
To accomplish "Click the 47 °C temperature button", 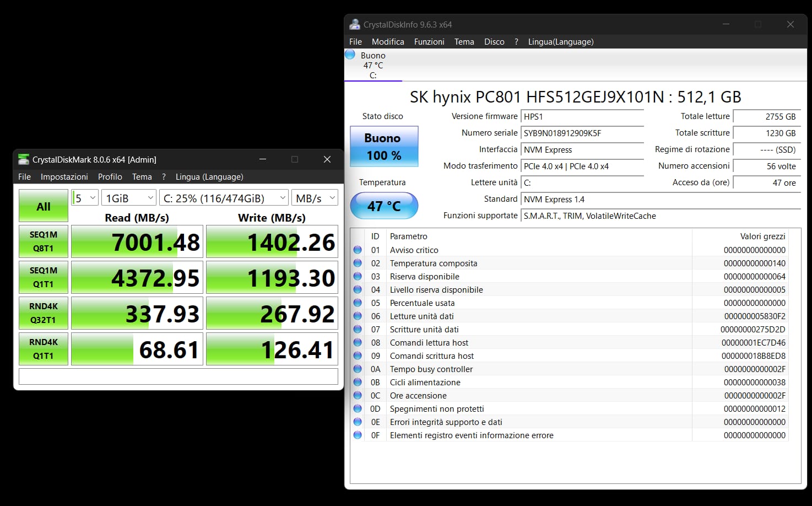I will click(x=384, y=206).
